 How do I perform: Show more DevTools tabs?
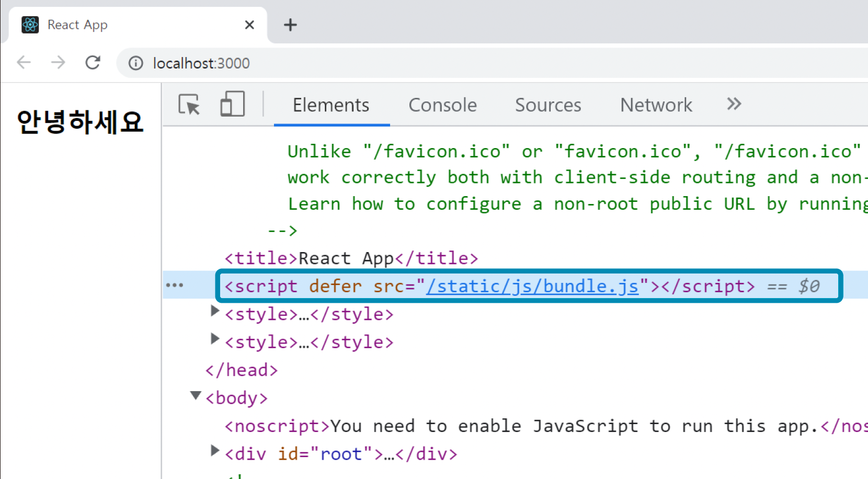pos(734,104)
